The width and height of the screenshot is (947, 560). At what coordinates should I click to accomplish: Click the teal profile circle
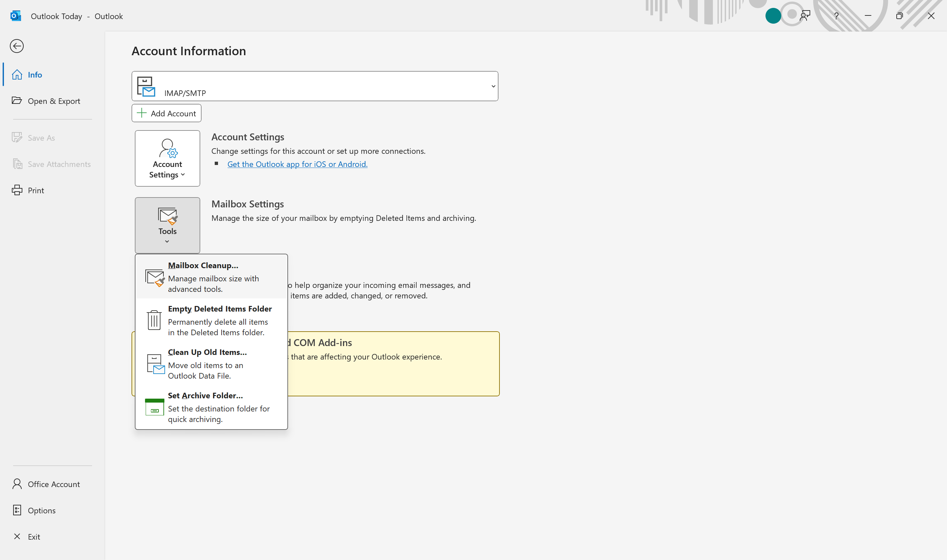pyautogui.click(x=773, y=16)
